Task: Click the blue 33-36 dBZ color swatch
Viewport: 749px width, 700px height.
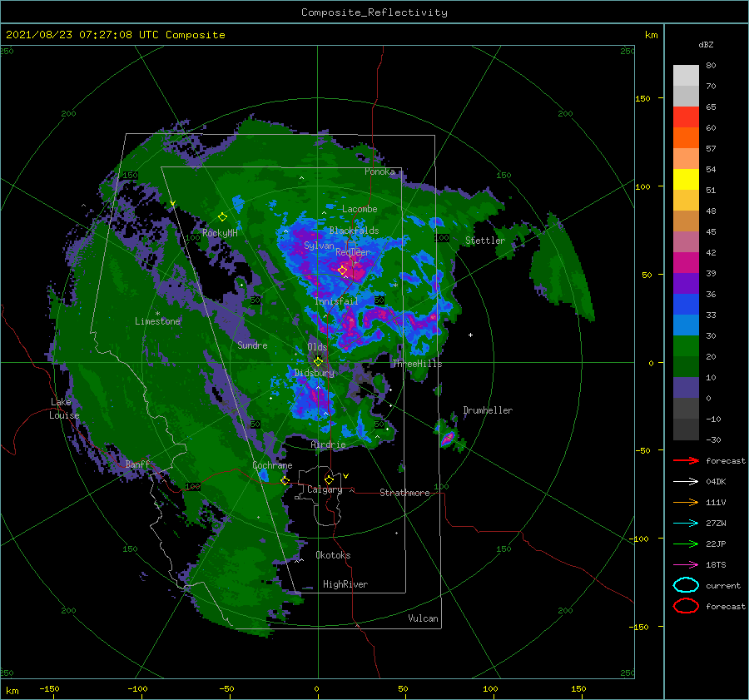Action: point(686,305)
